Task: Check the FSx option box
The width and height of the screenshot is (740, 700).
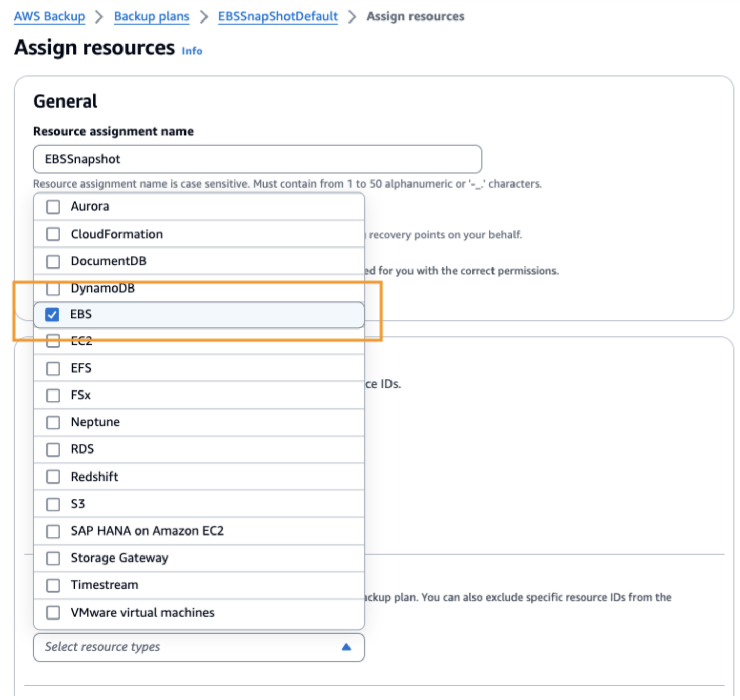Action: (x=53, y=396)
